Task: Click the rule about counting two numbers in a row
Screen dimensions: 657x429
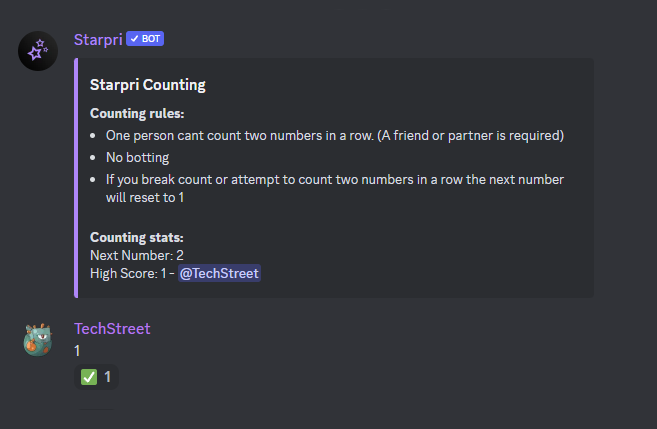Action: point(335,135)
